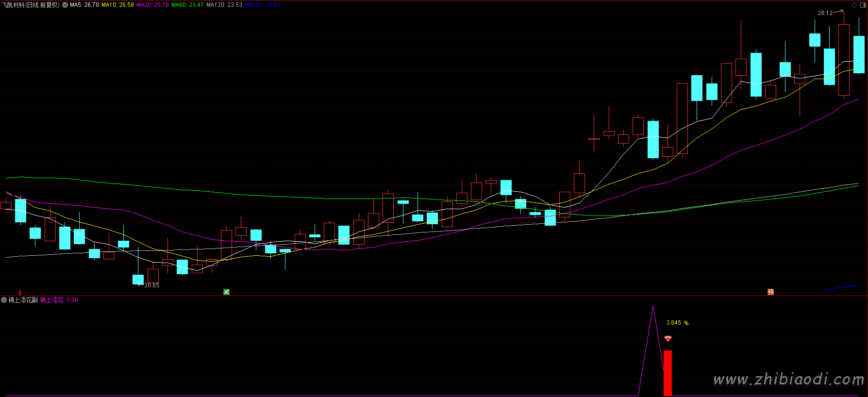Click the red diamond signal icon in indicator
The width and height of the screenshot is (868, 397).
pos(668,338)
